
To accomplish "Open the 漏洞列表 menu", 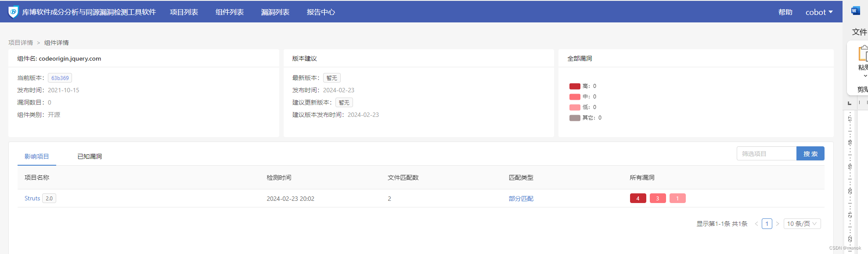I will [275, 12].
